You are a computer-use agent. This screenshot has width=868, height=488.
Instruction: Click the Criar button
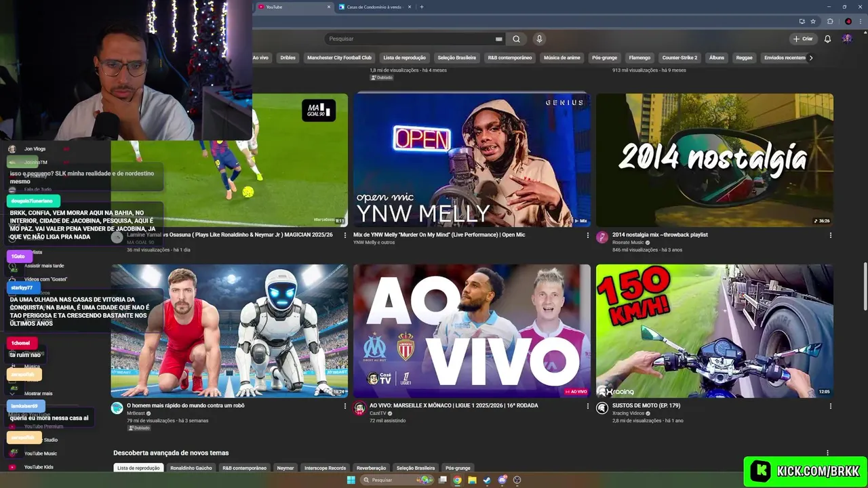click(x=802, y=39)
